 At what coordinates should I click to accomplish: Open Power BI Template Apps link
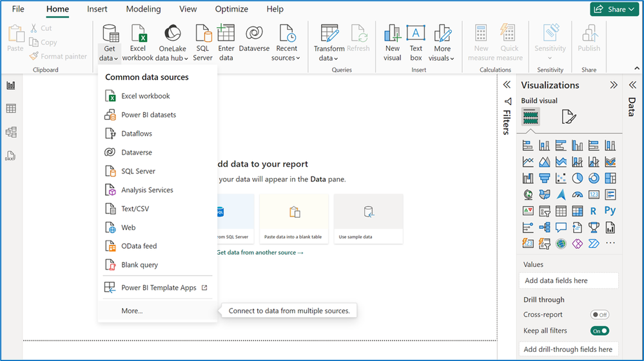click(x=157, y=288)
